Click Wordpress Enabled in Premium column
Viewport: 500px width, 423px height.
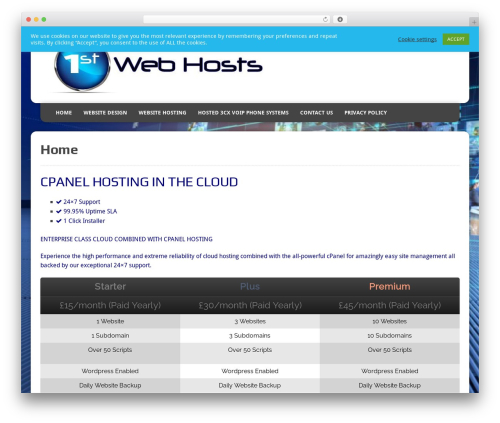[390, 371]
